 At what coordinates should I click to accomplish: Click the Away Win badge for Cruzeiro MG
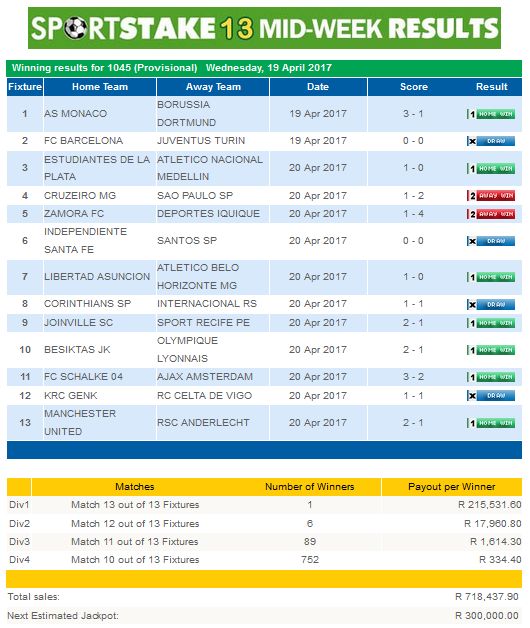point(491,195)
